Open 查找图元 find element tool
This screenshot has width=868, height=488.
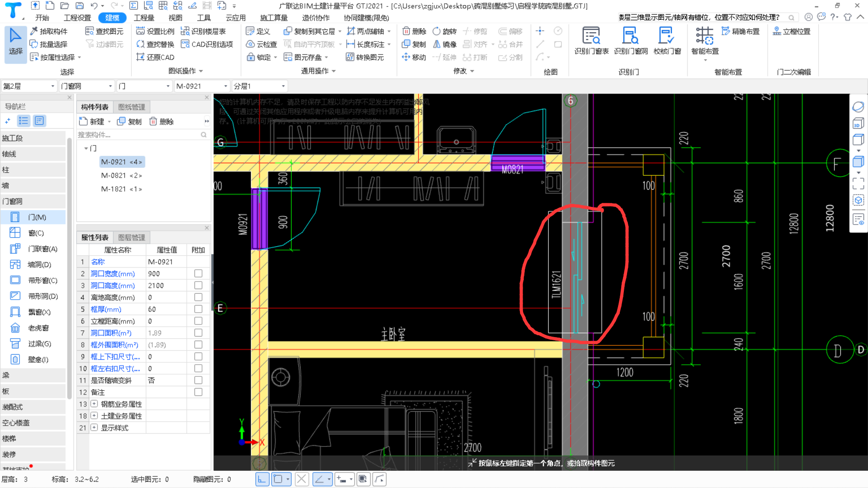tap(104, 31)
